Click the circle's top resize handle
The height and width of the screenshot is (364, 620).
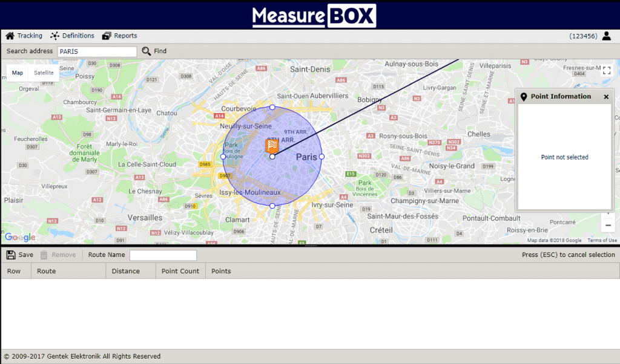[x=272, y=107]
